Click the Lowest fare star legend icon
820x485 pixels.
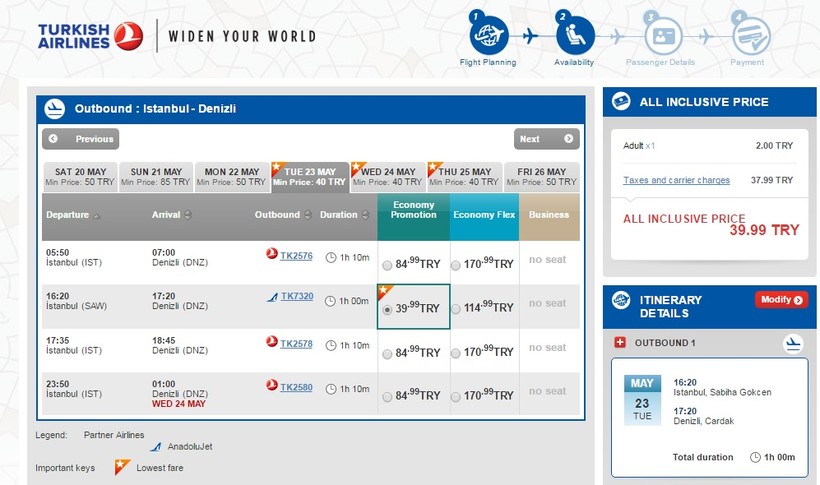coord(122,467)
